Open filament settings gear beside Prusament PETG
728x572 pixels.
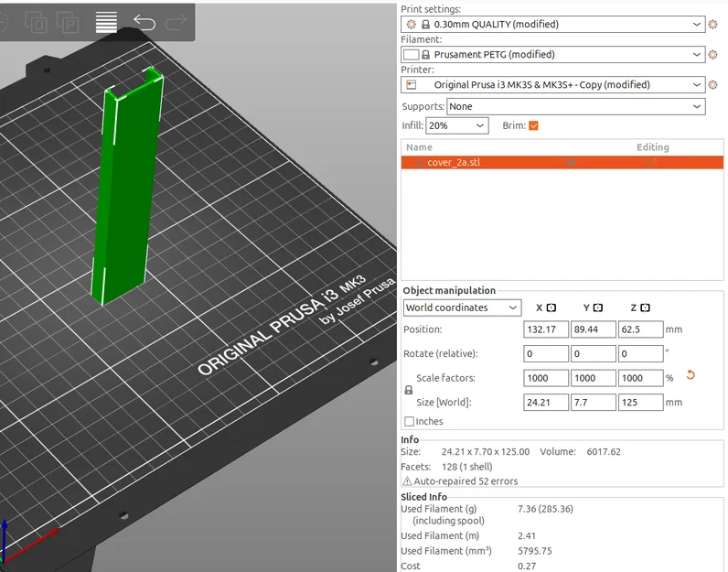click(x=713, y=54)
